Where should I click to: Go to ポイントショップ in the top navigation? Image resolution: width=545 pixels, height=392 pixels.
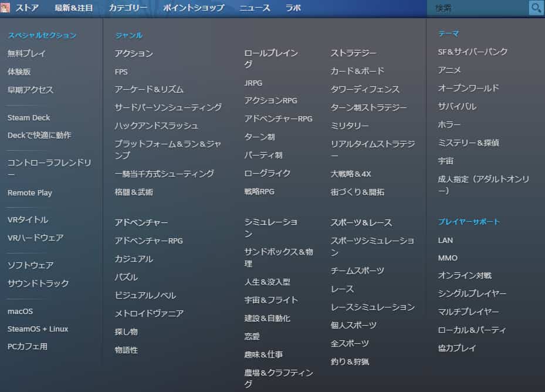click(x=194, y=8)
